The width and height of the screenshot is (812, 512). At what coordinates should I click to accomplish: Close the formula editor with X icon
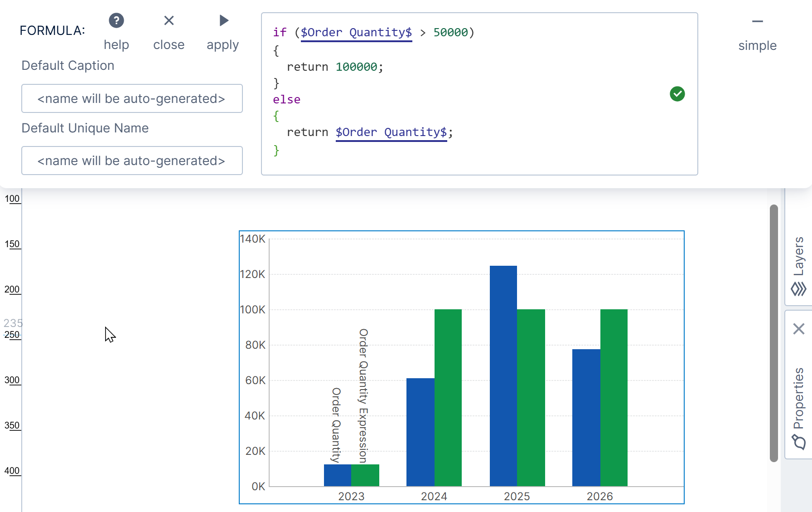click(169, 21)
